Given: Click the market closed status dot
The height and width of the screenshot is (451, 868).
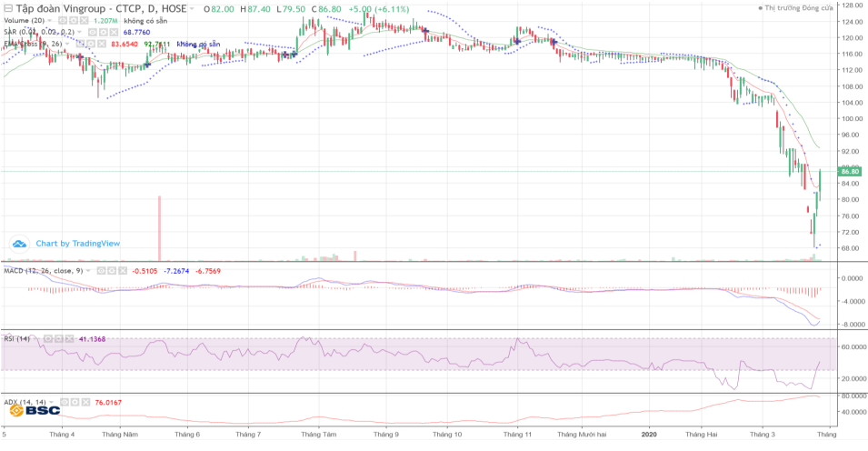Looking at the screenshot, I should [760, 8].
